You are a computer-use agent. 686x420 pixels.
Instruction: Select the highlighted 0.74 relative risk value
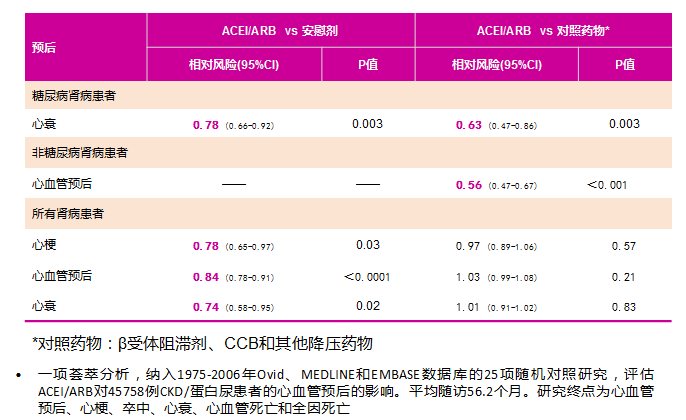pos(206,307)
